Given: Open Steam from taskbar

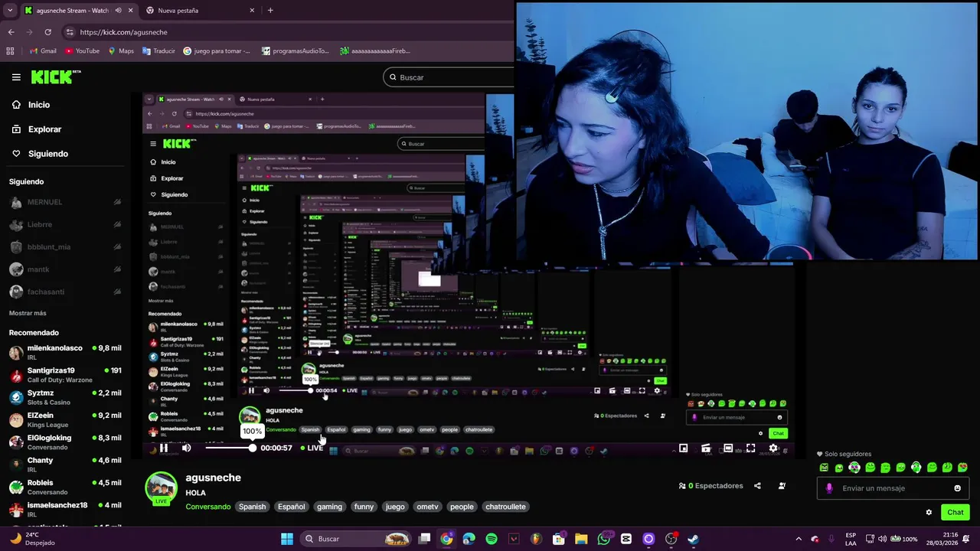Looking at the screenshot, I should pos(693,539).
